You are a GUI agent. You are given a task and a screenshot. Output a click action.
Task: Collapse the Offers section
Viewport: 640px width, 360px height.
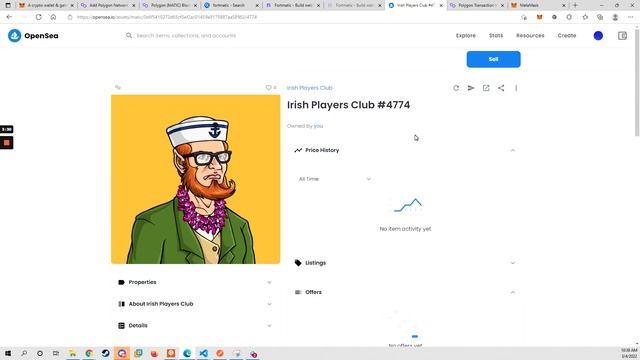click(x=513, y=292)
